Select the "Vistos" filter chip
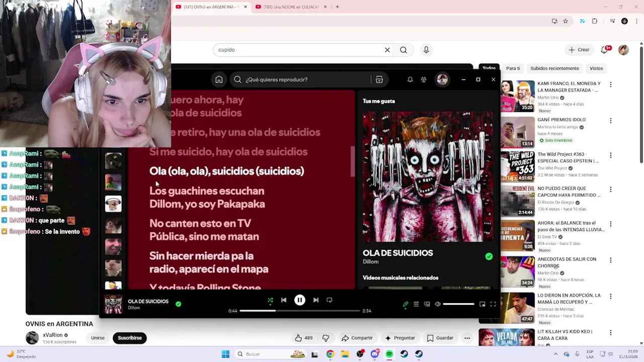This screenshot has width=644, height=362. pyautogui.click(x=596, y=68)
